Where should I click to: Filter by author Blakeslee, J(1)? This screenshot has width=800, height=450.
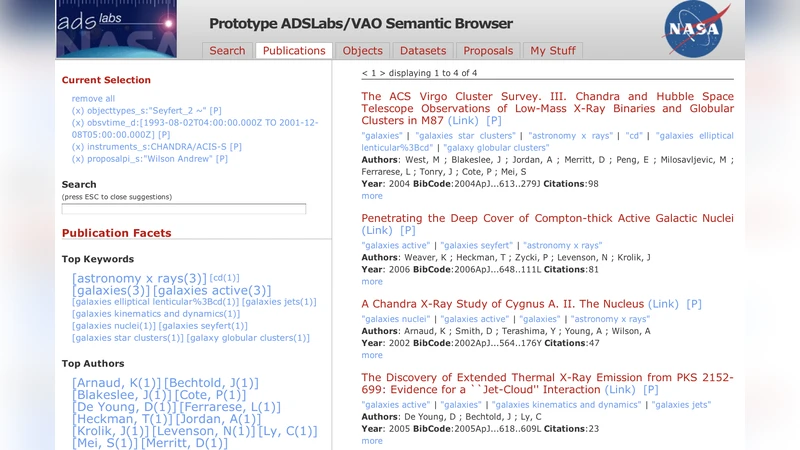click(x=122, y=395)
